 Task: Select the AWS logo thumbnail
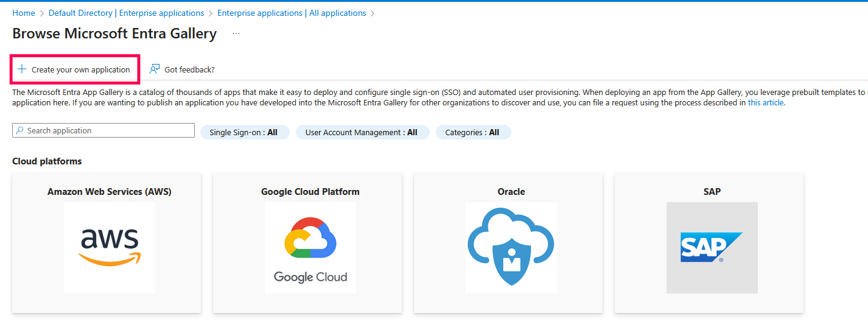point(110,248)
